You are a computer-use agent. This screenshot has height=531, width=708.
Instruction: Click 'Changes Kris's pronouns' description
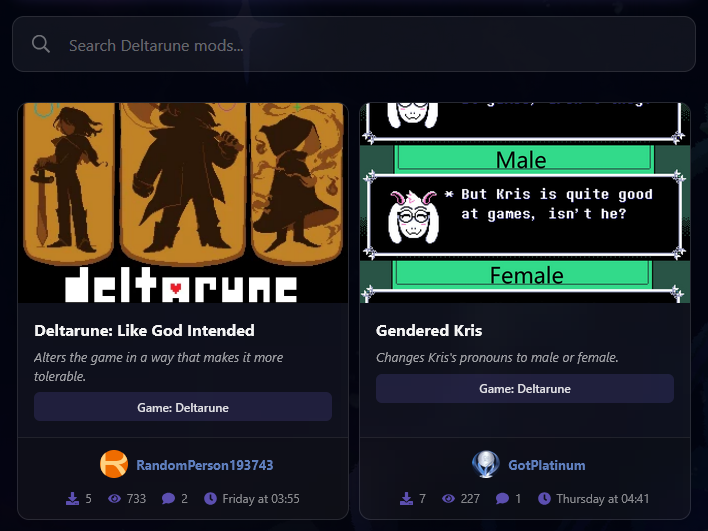(x=497, y=358)
